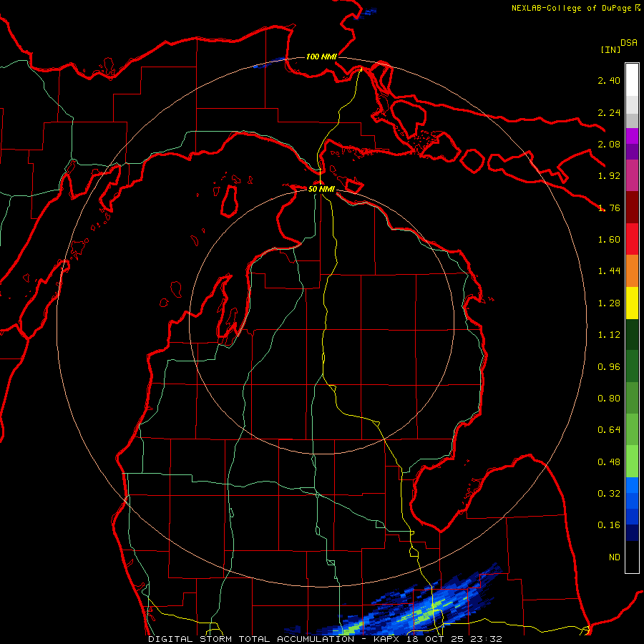Screen dimensions: 644x644
Task: Click the 0.16 legend value
Action: (609, 525)
